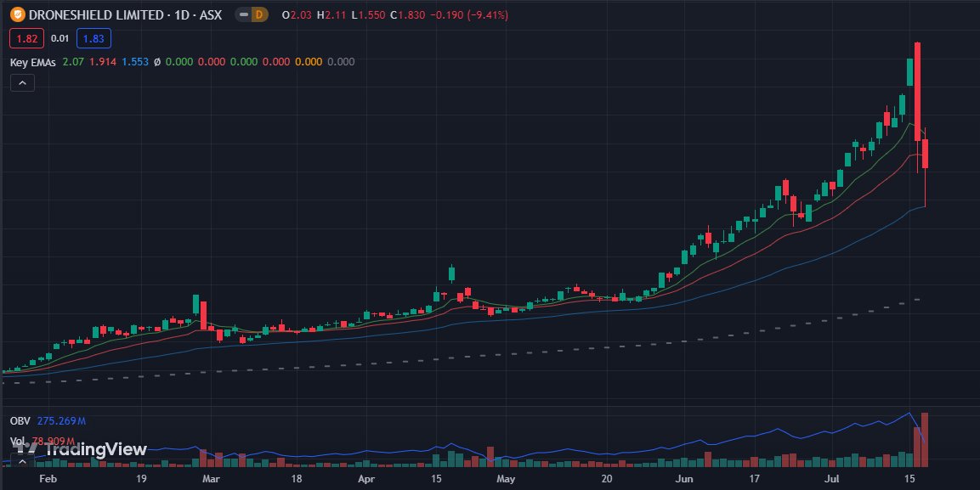Click the 19 date label after Feb
The image size is (980, 490).
140,479
